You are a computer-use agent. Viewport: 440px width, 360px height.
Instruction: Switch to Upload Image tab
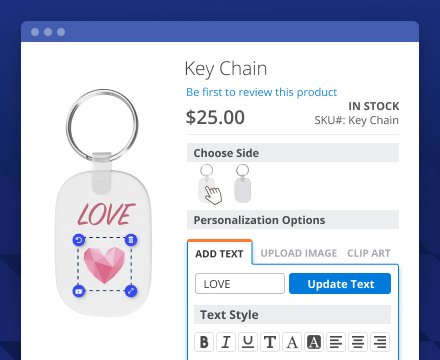tap(299, 253)
